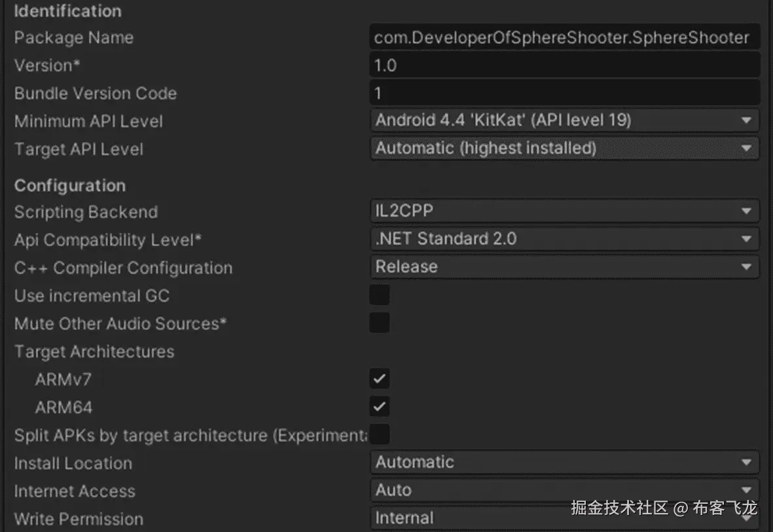The image size is (773, 532).
Task: Uncheck the ARM64 architecture checkbox
Action: [380, 407]
